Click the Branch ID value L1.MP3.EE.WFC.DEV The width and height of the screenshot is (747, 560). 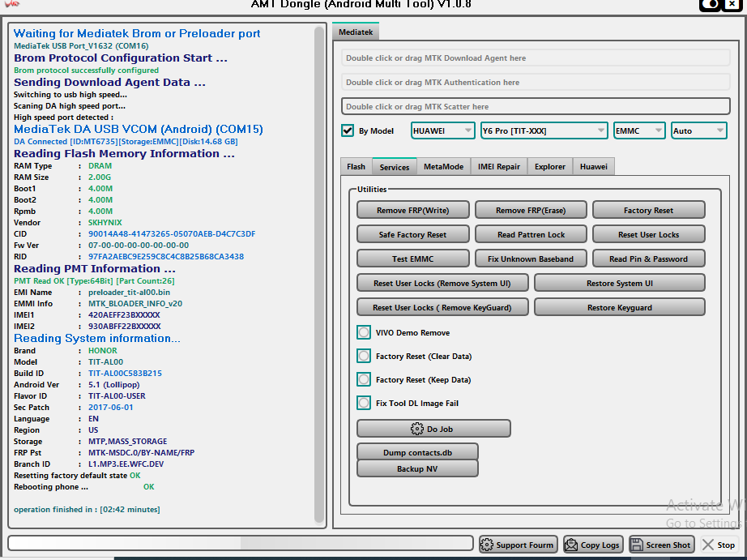(126, 464)
